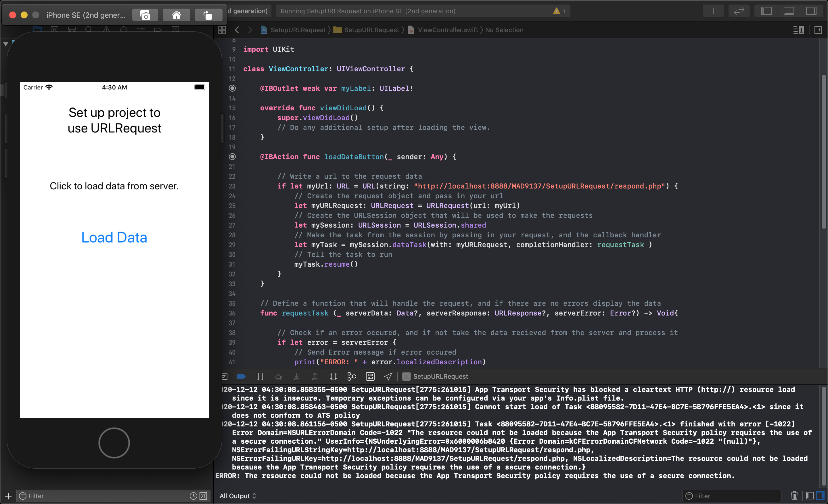Add an editor on the right
The image size is (828, 504).
pos(818,30)
